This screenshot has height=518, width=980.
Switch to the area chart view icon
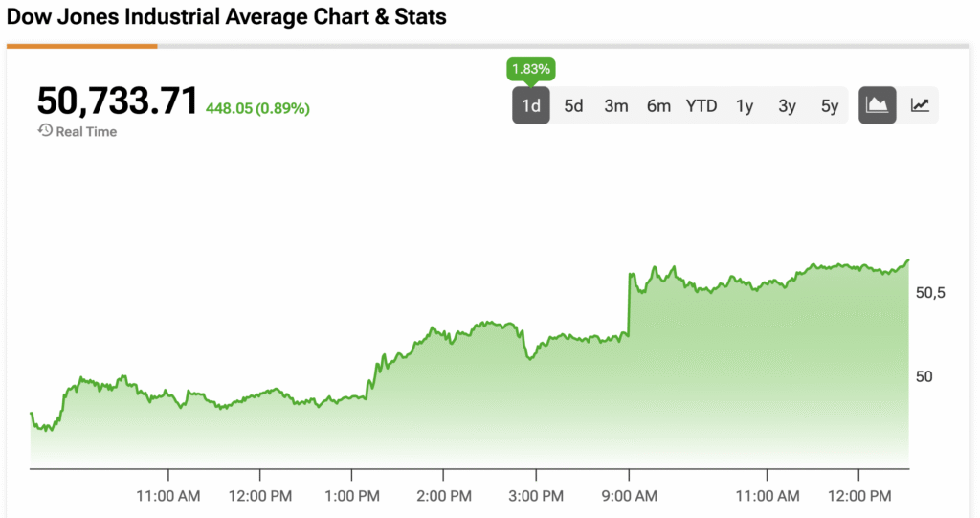coord(877,105)
